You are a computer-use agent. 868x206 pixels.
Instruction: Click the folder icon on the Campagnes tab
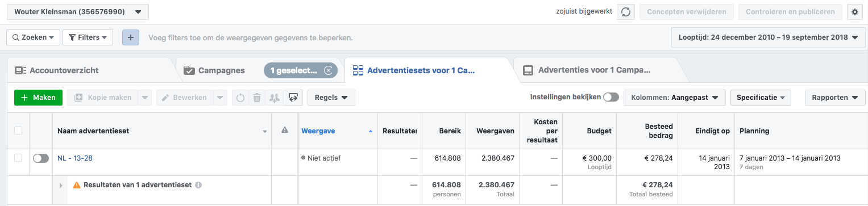point(189,70)
